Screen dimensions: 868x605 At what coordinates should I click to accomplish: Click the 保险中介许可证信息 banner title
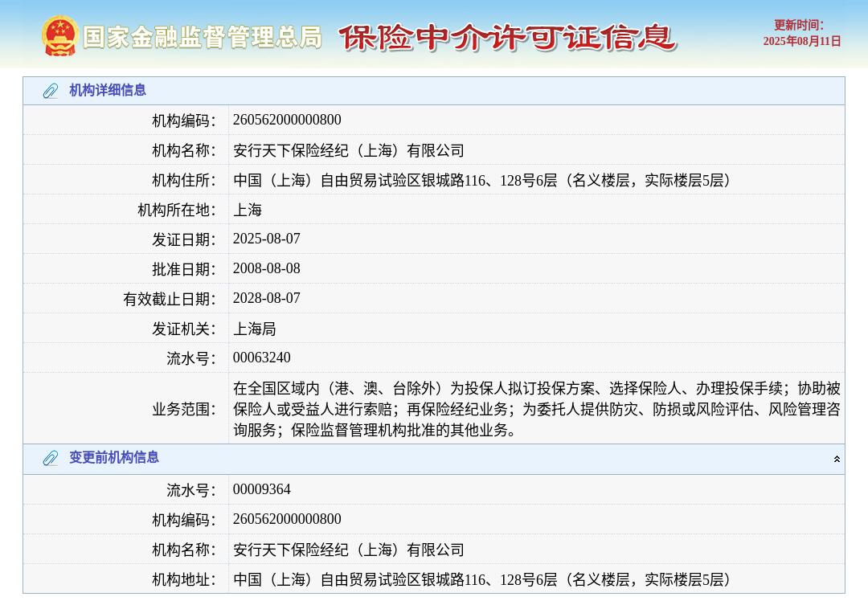(x=508, y=38)
